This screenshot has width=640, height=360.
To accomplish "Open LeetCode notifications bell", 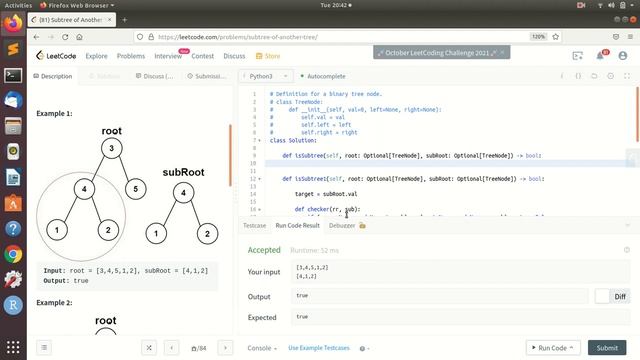I will coord(600,56).
